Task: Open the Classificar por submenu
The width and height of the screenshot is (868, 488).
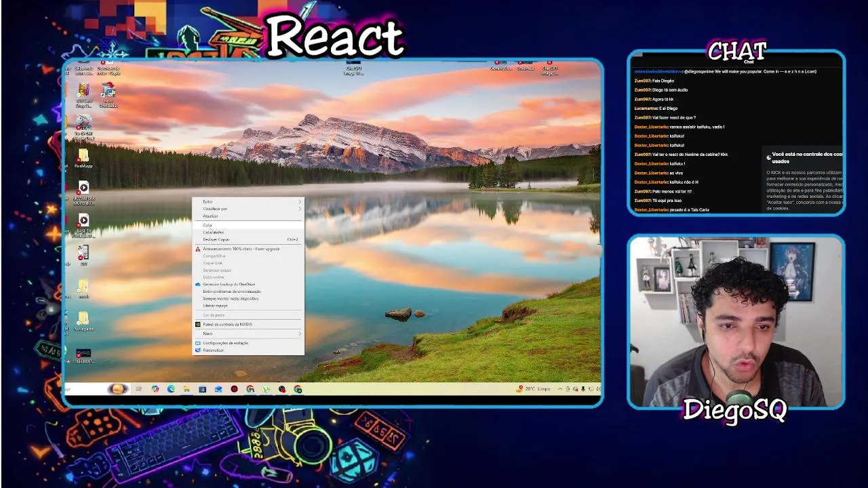Action: (248, 209)
